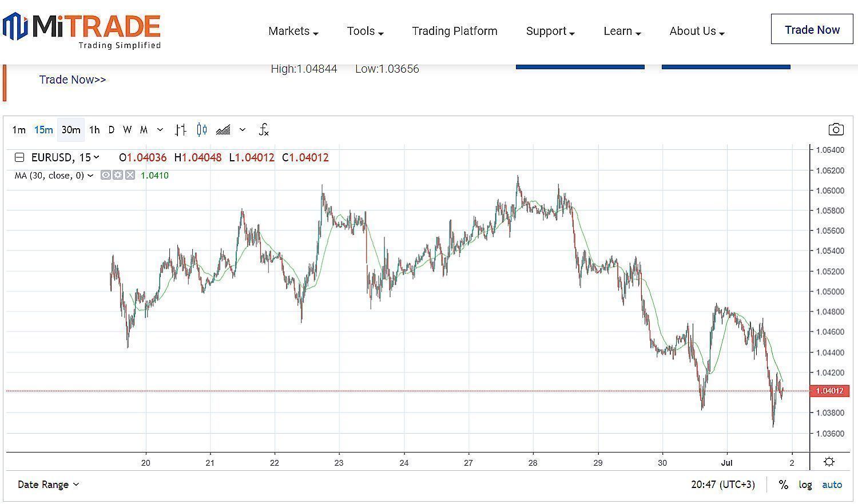The height and width of the screenshot is (504, 858).
Task: Open chart settings gear below the price axis
Action: click(x=829, y=462)
